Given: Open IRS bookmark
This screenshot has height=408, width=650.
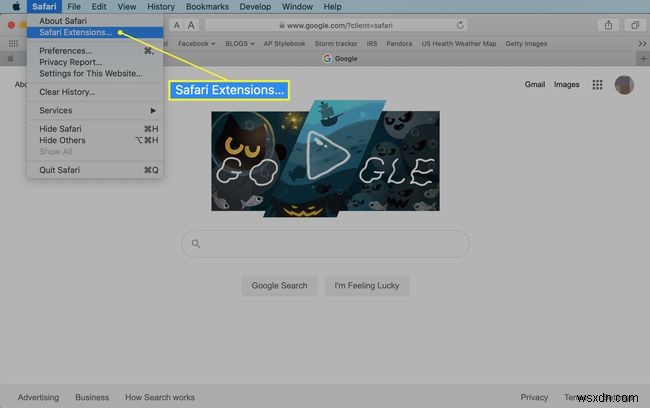Looking at the screenshot, I should pyautogui.click(x=372, y=44).
